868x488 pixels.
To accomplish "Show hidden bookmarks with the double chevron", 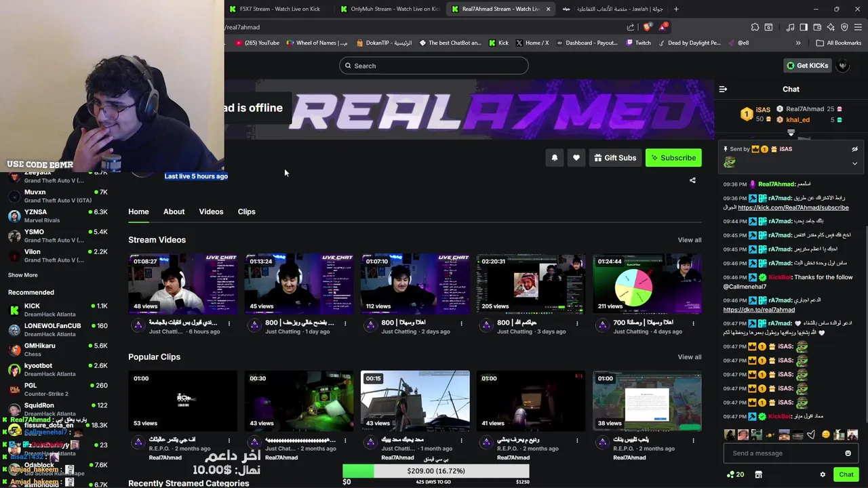I will 798,43.
